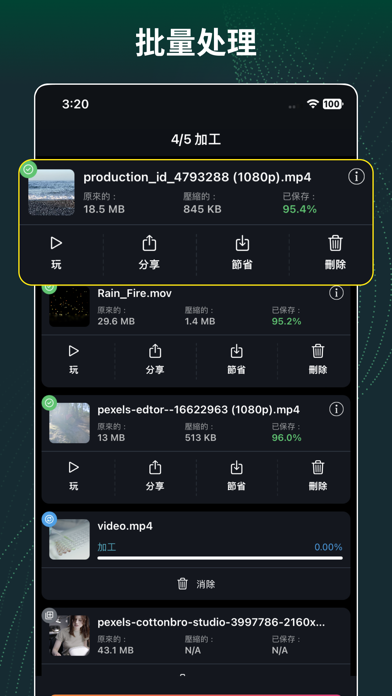The width and height of the screenshot is (392, 696).
Task: Click the 95.4% saved value
Action: 300,209
